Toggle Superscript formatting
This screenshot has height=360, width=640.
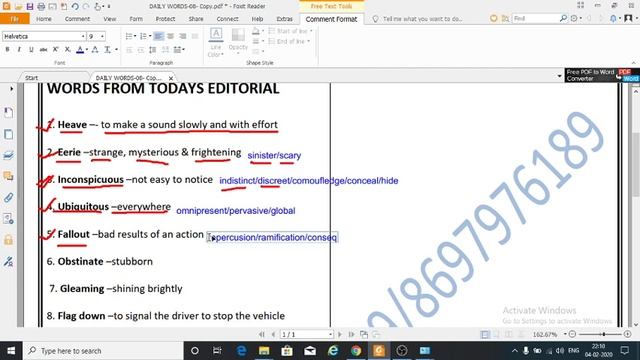pos(56,49)
